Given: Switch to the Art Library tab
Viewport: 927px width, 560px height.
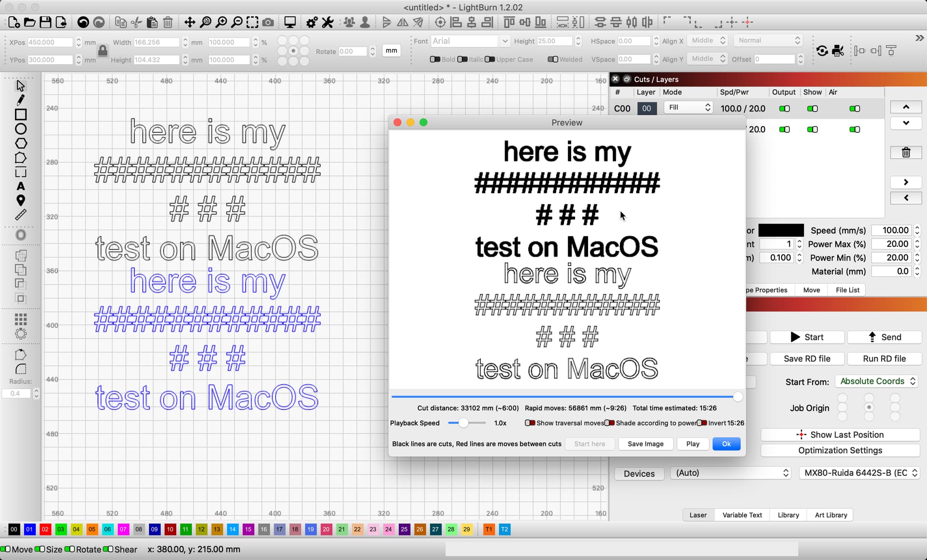Looking at the screenshot, I should tap(830, 515).
